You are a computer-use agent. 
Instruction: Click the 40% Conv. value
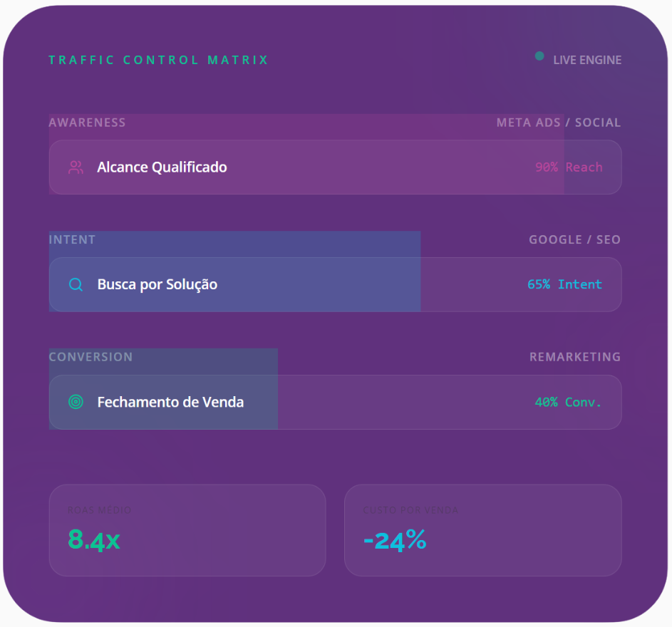(x=568, y=403)
